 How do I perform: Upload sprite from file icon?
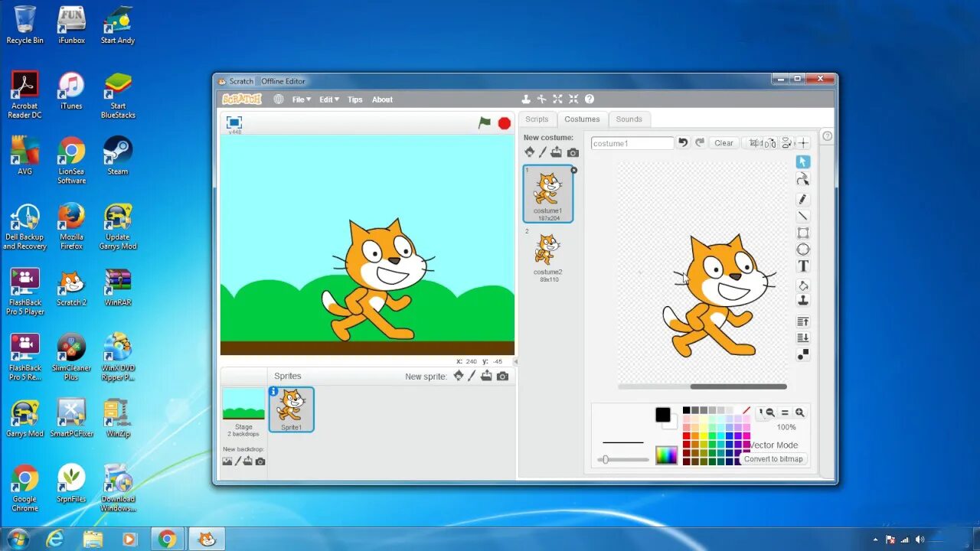pos(486,376)
